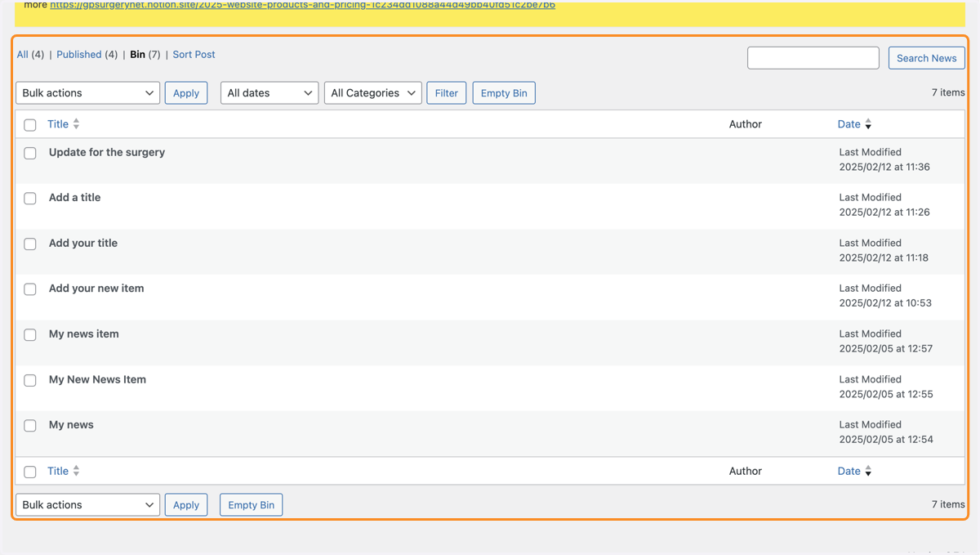This screenshot has height=555, width=980.
Task: Sort by the top Date column link
Action: click(849, 124)
